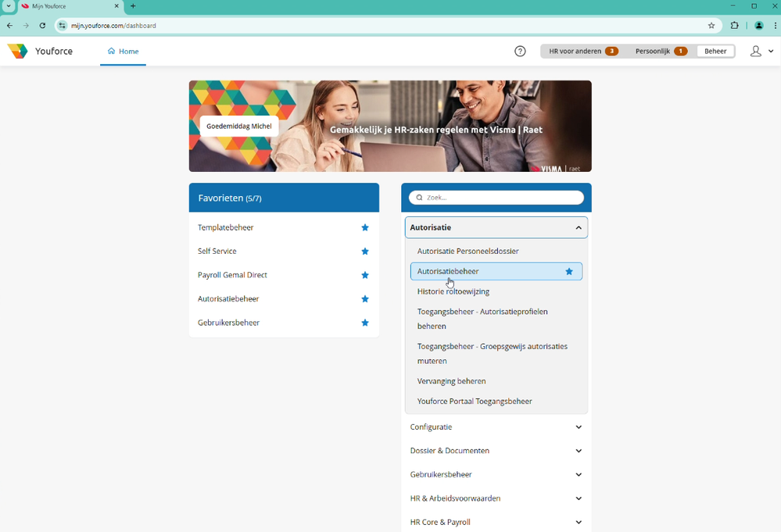This screenshot has width=781, height=532.
Task: Collapse the Autorisatie section
Action: click(x=579, y=227)
